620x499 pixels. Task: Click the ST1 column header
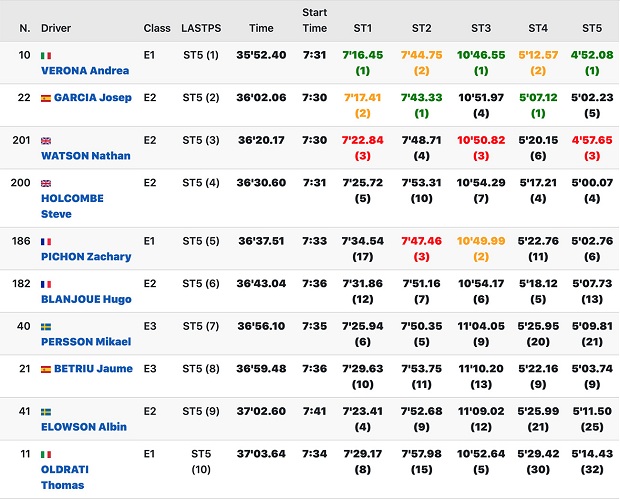pyautogui.click(x=362, y=28)
